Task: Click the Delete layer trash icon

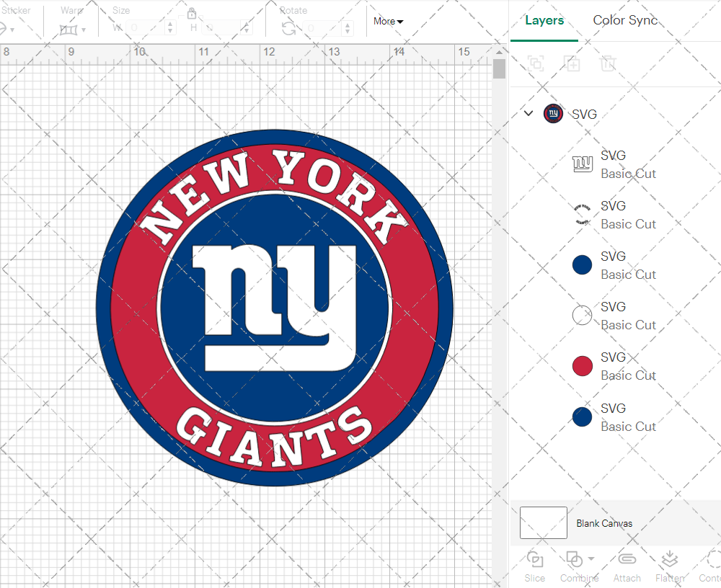Action: (x=607, y=63)
